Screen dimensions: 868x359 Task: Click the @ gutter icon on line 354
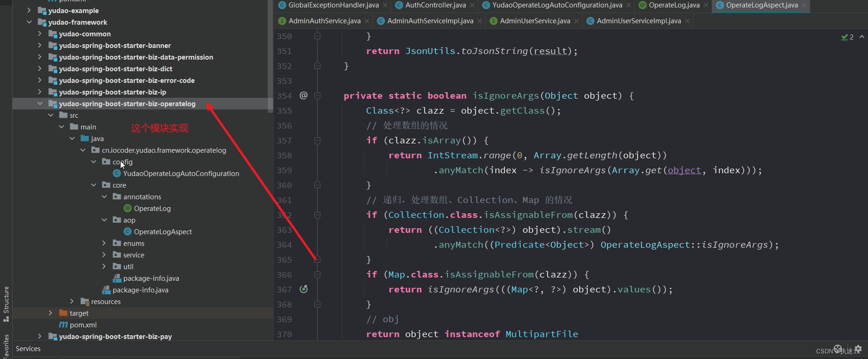pos(304,95)
